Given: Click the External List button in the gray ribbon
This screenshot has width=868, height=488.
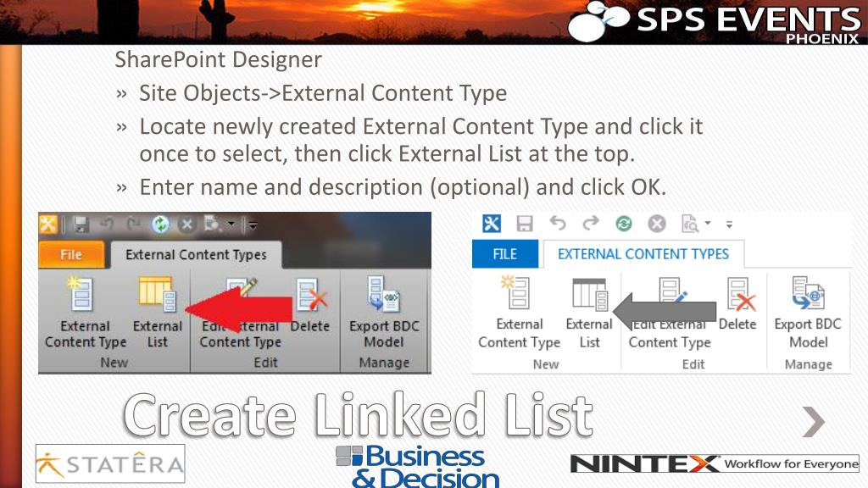Looking at the screenshot, I should [157, 313].
